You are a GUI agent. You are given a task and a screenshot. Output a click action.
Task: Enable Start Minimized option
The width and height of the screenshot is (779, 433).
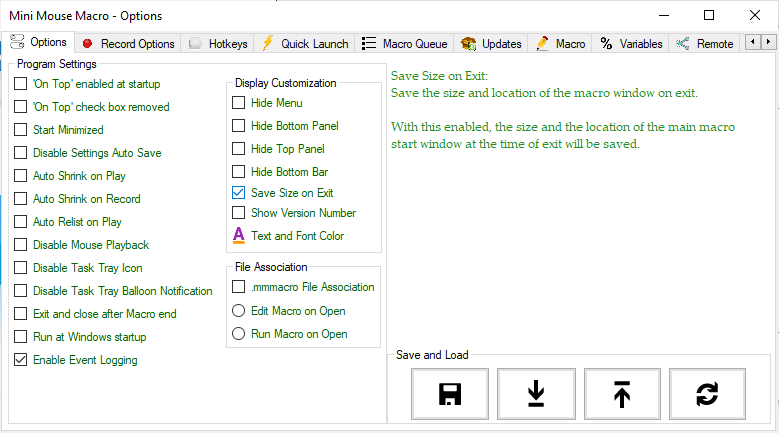click(20, 130)
